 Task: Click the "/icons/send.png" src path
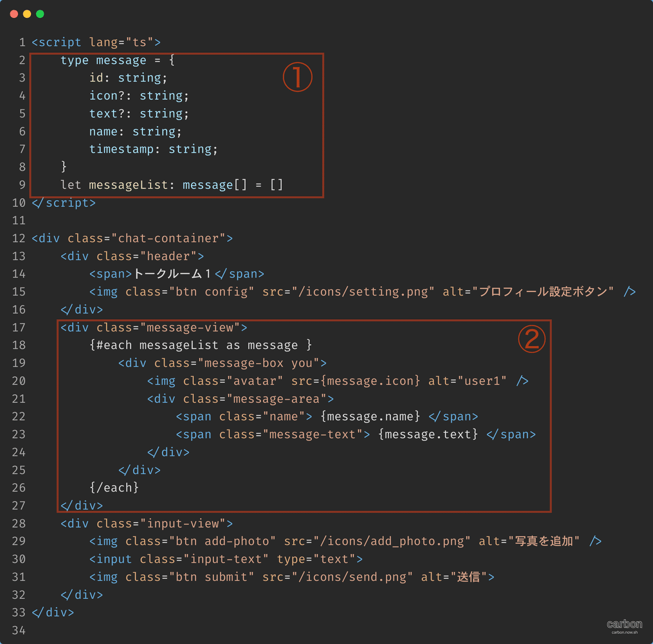(352, 577)
